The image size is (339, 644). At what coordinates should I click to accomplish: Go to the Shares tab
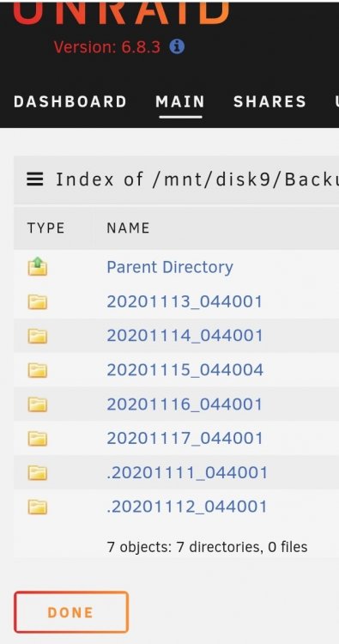point(269,102)
